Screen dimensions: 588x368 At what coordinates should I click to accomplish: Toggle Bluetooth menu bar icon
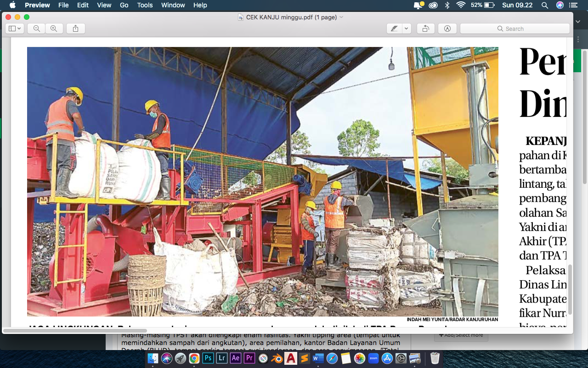[x=447, y=5]
